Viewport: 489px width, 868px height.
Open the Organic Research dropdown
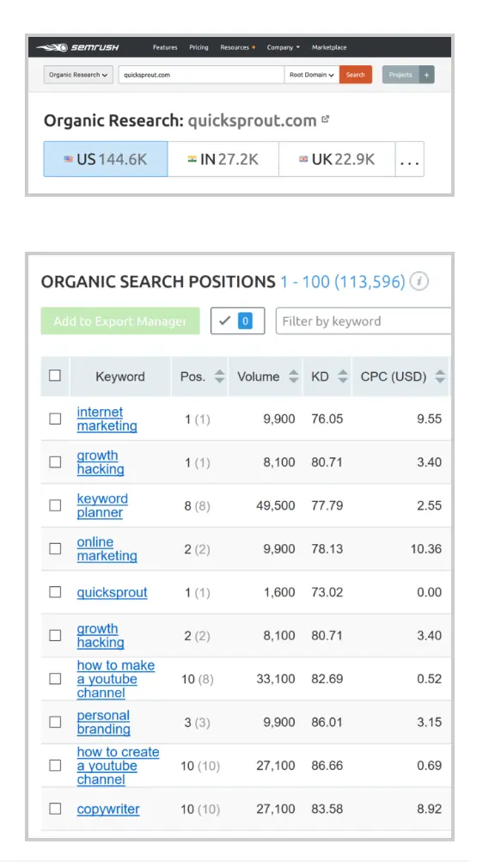coord(78,75)
